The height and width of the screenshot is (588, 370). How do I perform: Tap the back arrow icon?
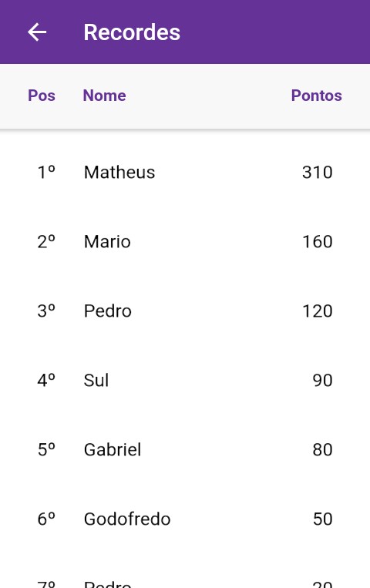tap(37, 32)
